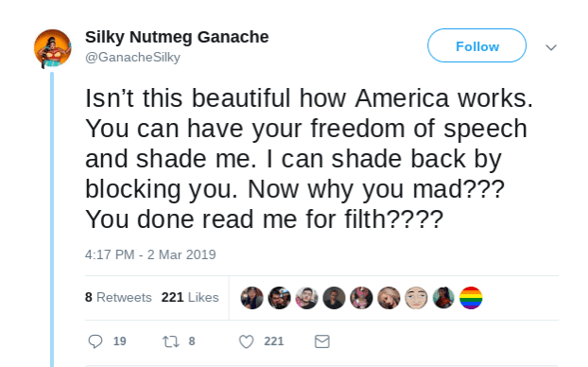Click the envelope direct message icon
The image size is (588, 367).
point(322,341)
